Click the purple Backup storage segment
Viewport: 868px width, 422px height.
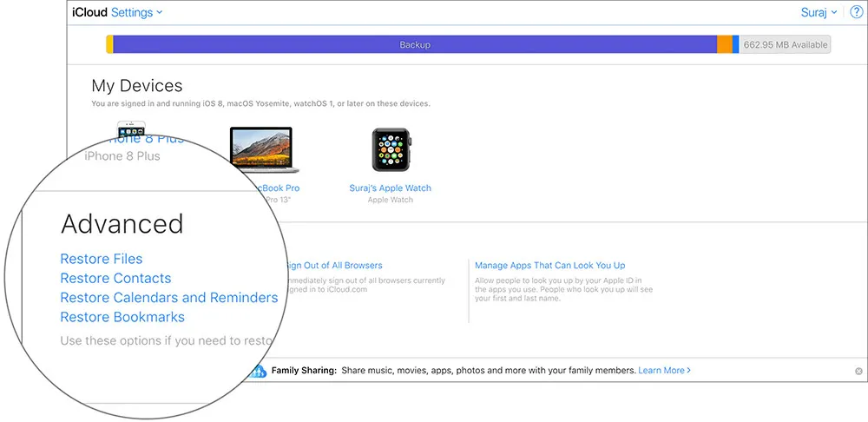[x=415, y=44]
